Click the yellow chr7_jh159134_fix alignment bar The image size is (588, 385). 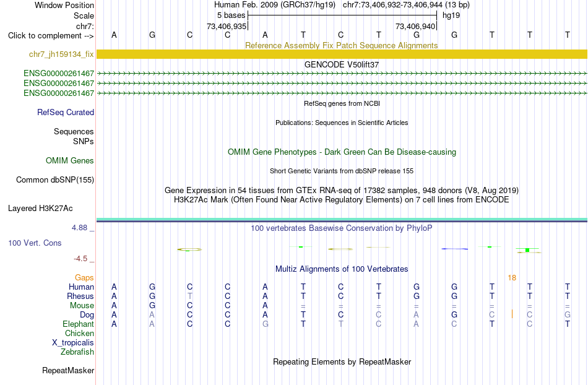point(342,54)
